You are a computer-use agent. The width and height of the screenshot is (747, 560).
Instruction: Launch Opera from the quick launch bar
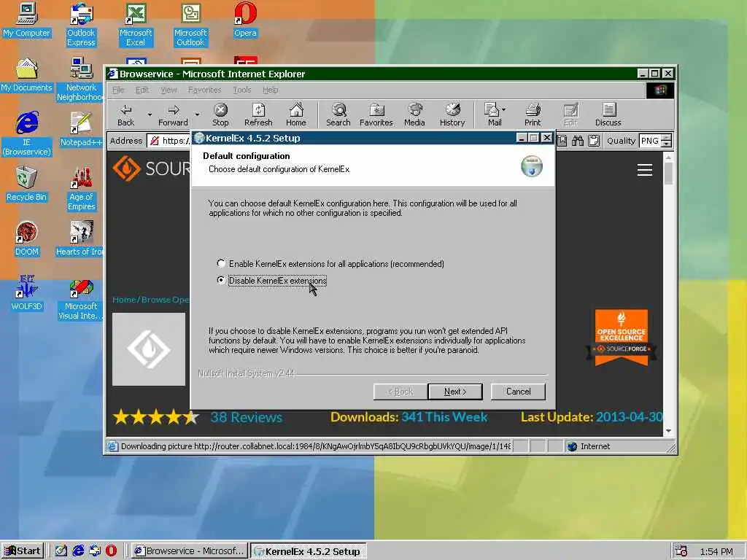click(x=111, y=551)
